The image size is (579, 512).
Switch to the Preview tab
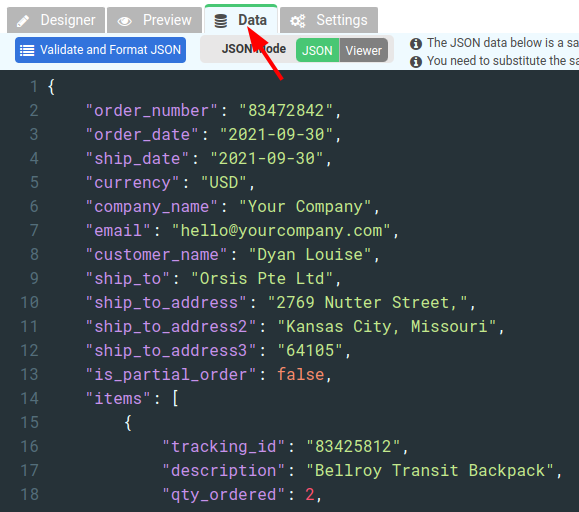point(154,20)
